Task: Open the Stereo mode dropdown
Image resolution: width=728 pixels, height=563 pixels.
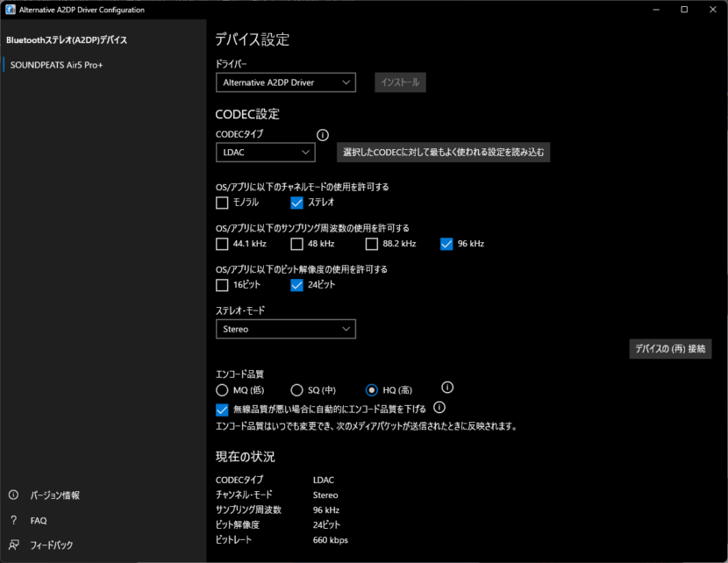Action: 286,329
